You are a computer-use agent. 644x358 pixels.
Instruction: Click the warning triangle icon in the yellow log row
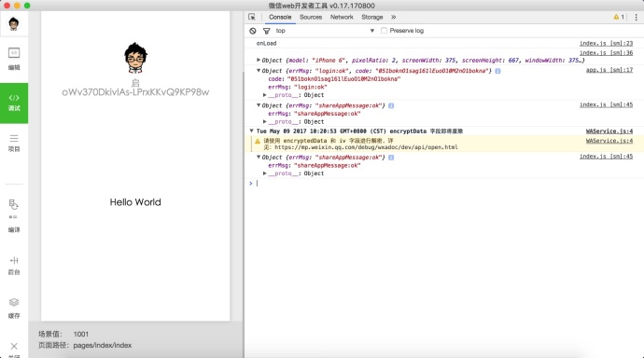(258, 141)
